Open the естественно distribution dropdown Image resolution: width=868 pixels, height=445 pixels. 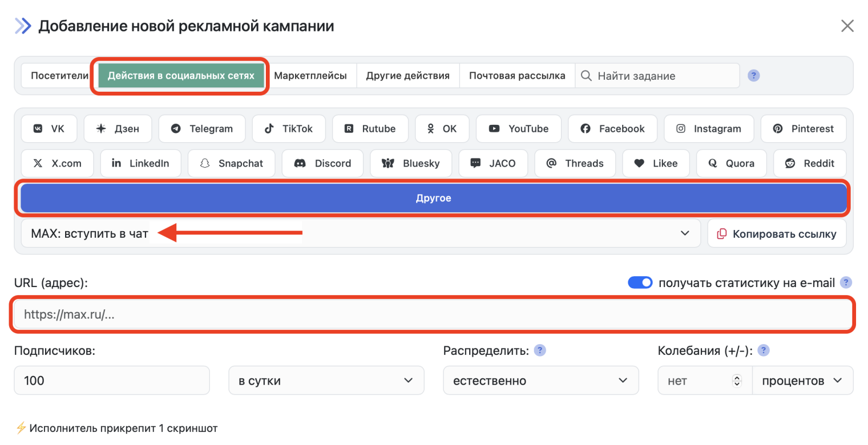point(540,380)
